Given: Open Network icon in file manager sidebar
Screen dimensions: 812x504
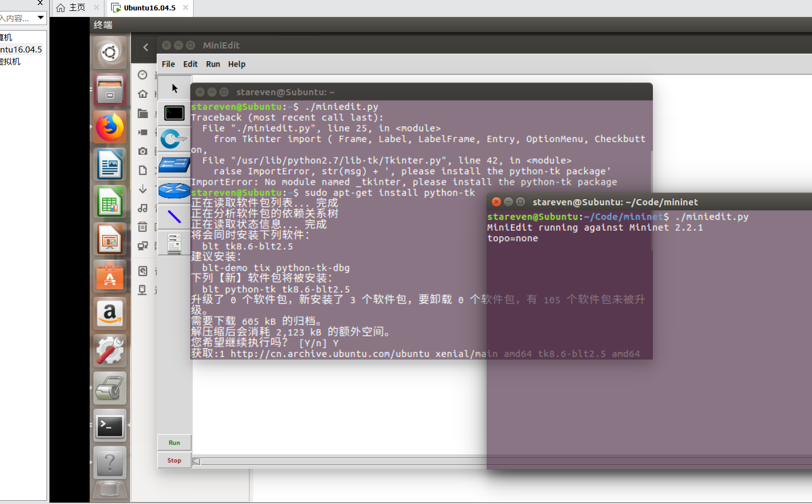Looking at the screenshot, I should [x=143, y=246].
